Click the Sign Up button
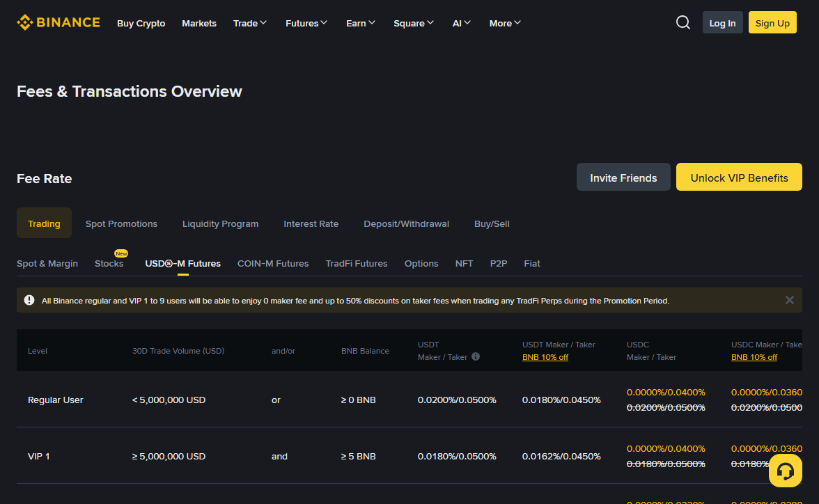Image resolution: width=819 pixels, height=504 pixels. (772, 22)
